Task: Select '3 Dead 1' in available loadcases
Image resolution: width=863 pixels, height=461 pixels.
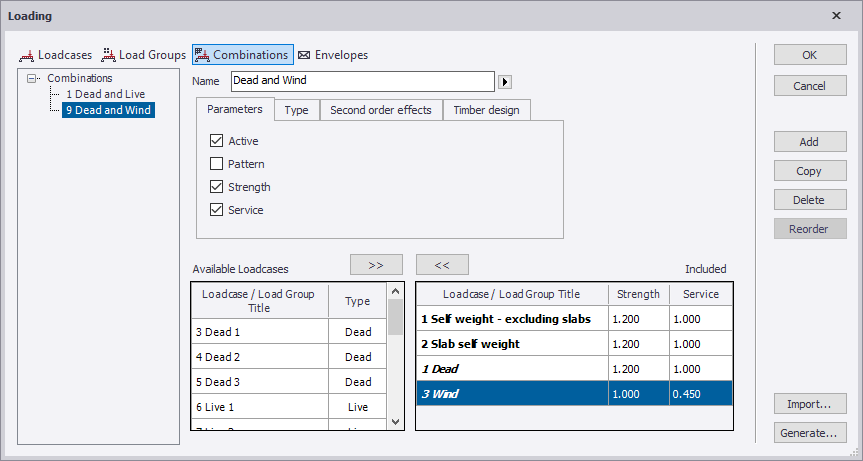Action: tap(289, 332)
